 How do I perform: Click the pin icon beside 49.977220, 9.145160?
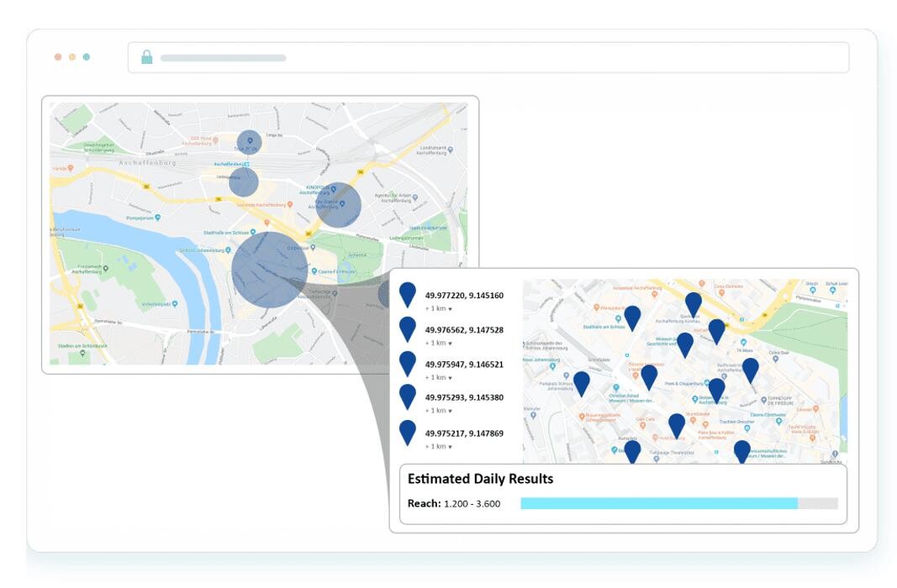(x=408, y=295)
